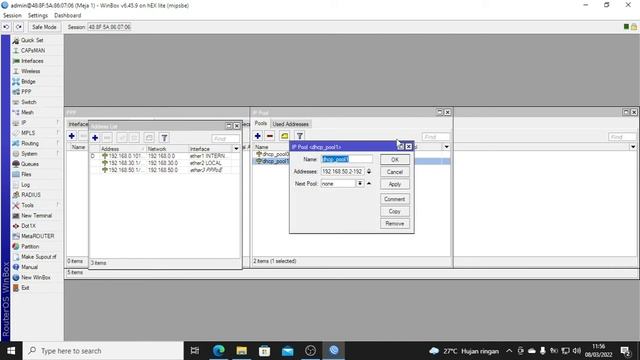Open IP Pool column dropdown
The image size is (640, 360).
(447, 147)
